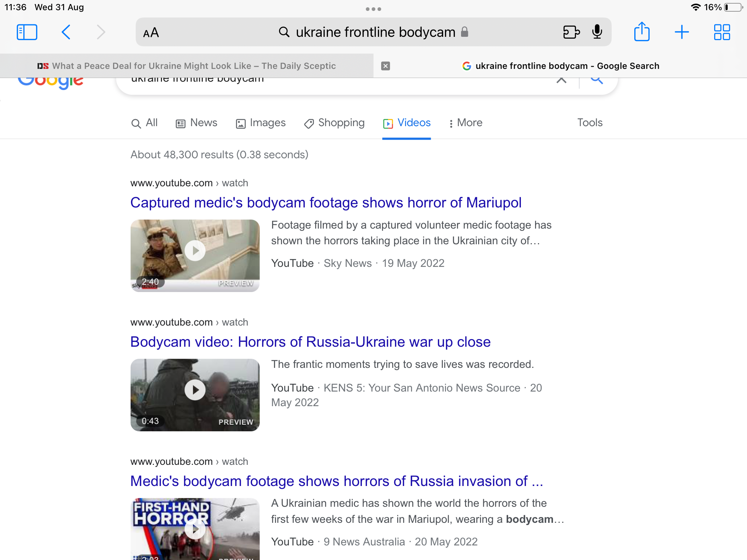Go back to previous page
Image resolution: width=747 pixels, height=560 pixels.
66,32
